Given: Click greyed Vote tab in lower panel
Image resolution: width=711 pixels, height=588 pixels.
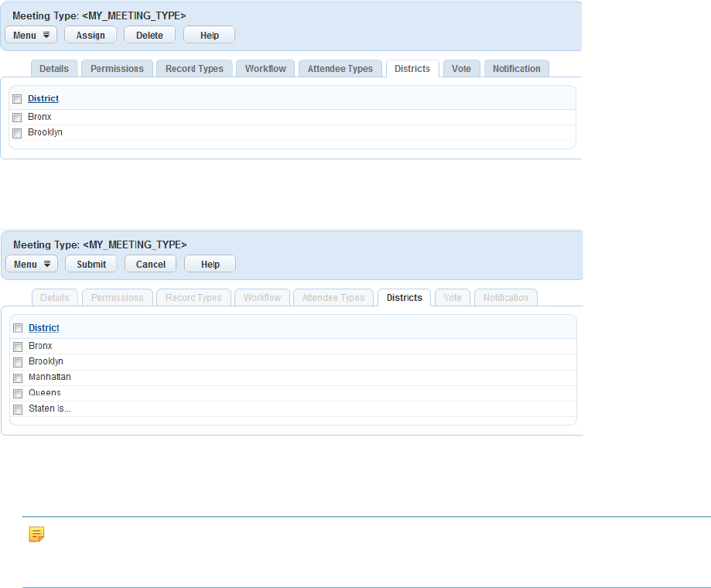Looking at the screenshot, I should (453, 298).
